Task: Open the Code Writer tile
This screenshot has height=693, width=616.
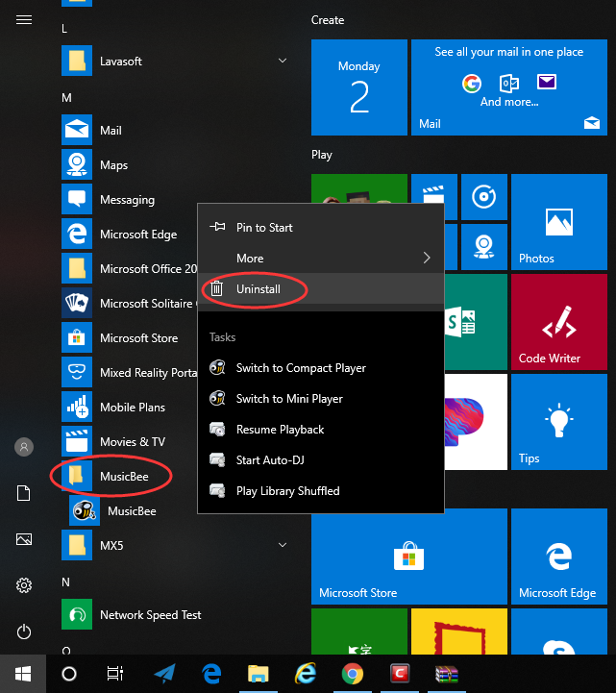Action: click(x=559, y=322)
